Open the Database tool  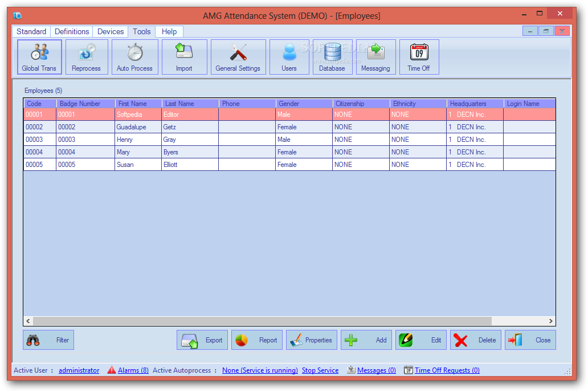(332, 57)
